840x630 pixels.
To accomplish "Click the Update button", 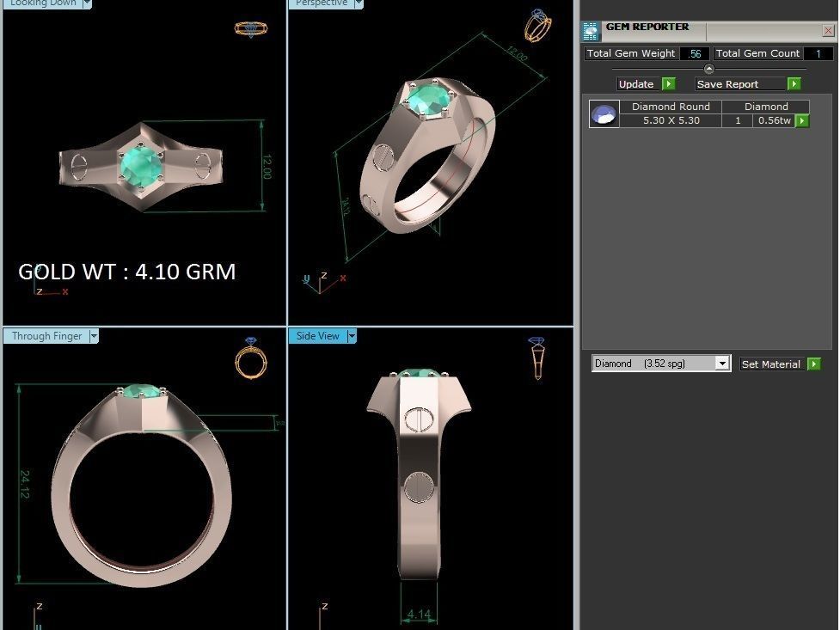I will click(636, 84).
